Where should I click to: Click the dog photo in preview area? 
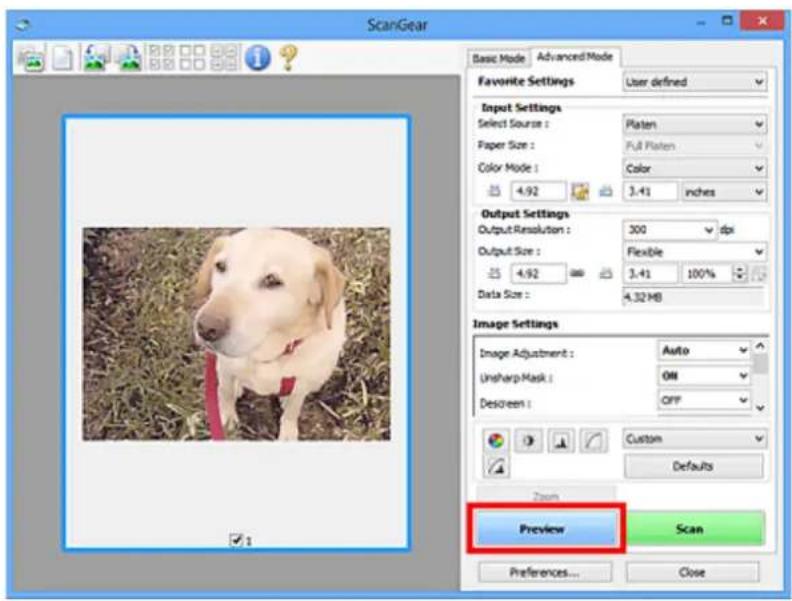coord(236,333)
